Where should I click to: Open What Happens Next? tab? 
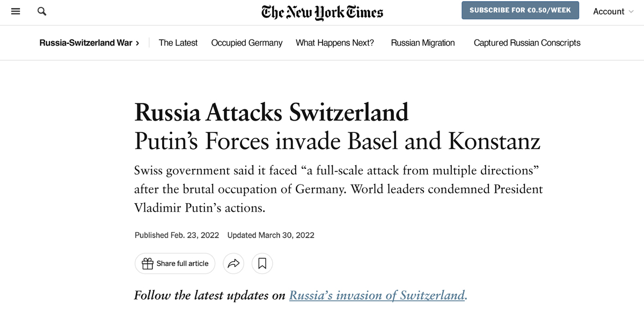tap(335, 43)
